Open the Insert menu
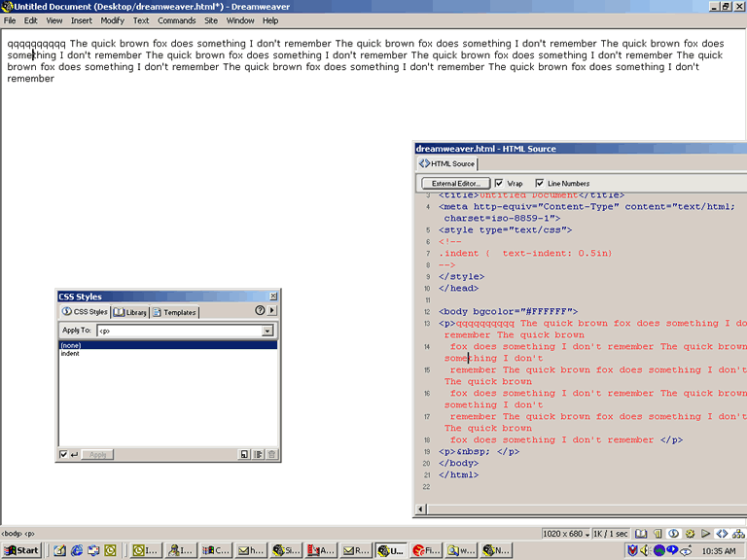The width and height of the screenshot is (747, 560). pos(82,20)
